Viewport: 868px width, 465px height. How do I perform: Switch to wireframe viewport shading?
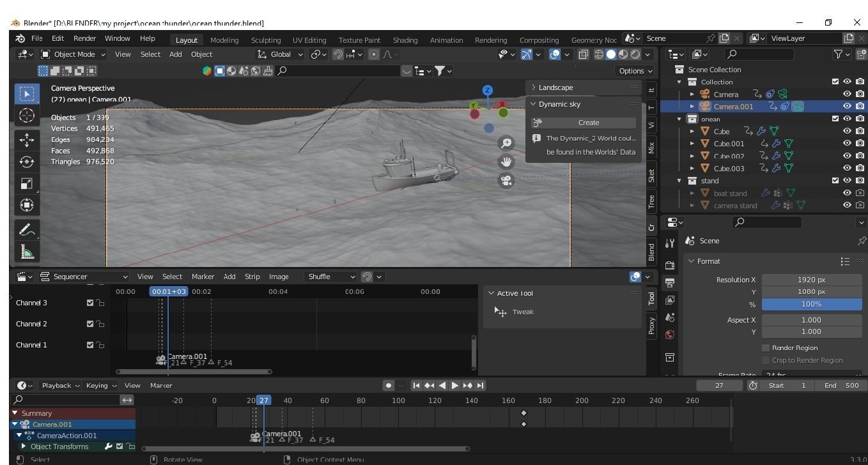click(x=600, y=54)
